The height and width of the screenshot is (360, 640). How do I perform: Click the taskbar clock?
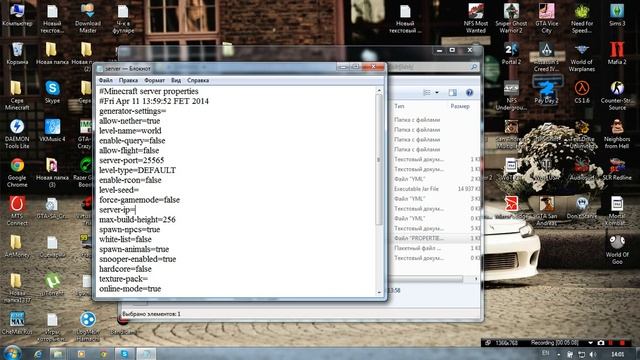coord(618,354)
